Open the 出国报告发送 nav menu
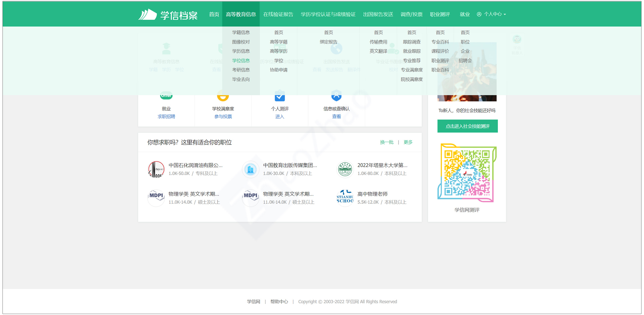644x315 pixels. pyautogui.click(x=378, y=14)
